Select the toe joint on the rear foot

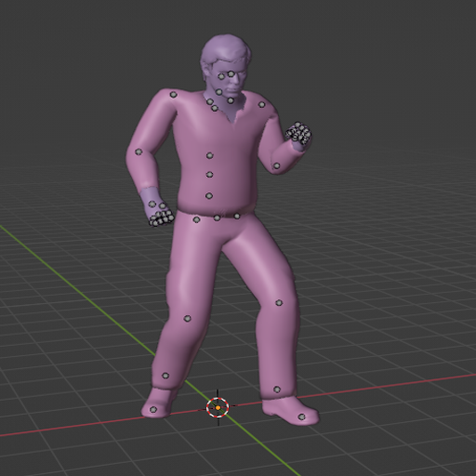coord(153,410)
